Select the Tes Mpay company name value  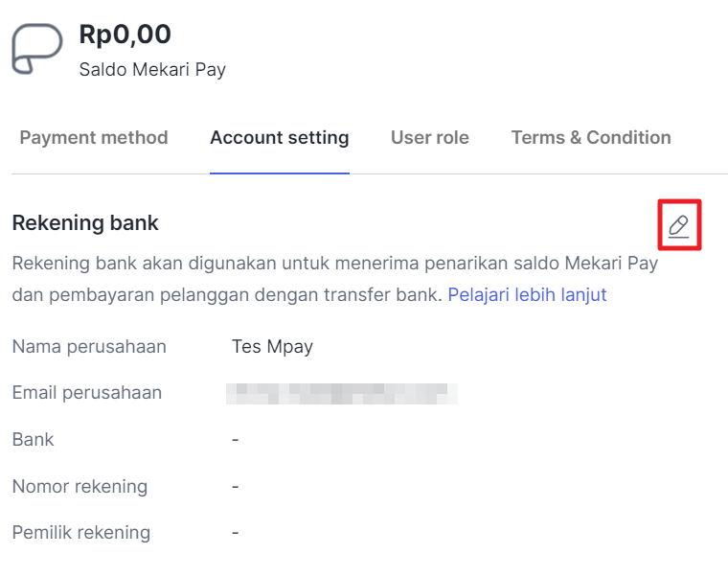click(x=273, y=347)
